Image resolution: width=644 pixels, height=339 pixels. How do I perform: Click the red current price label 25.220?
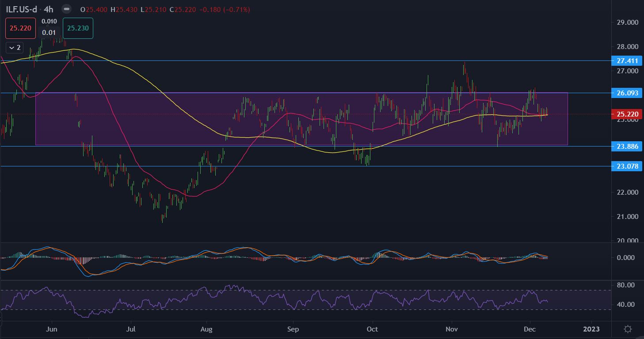(626, 114)
